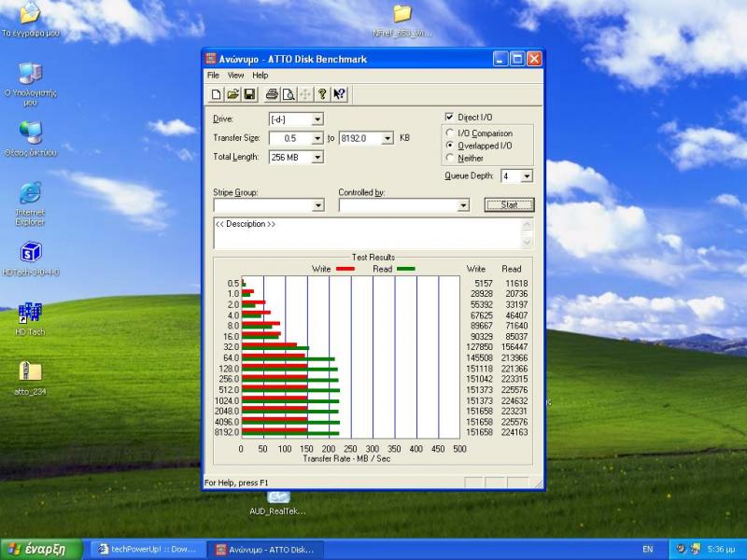This screenshot has width=747, height=560.
Task: Open the Queue Depth dropdown
Action: coord(527,176)
